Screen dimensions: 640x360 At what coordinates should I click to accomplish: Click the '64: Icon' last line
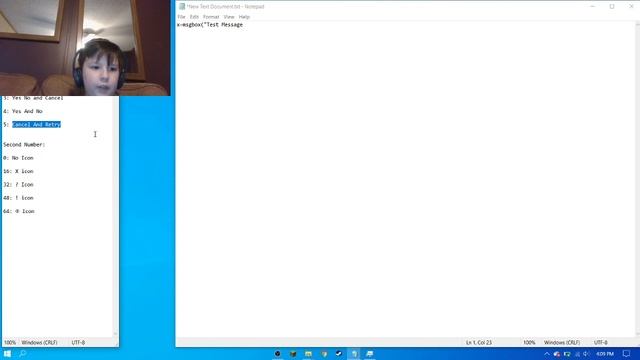(19, 211)
